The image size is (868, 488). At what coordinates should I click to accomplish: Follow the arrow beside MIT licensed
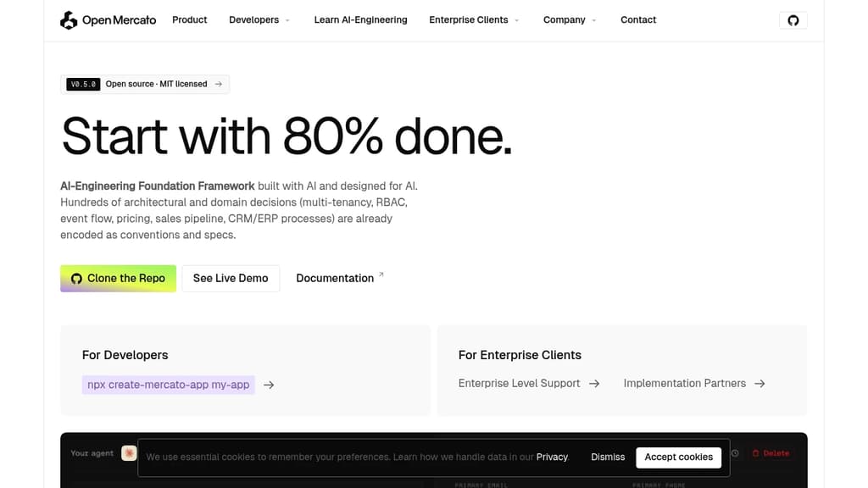tap(219, 84)
